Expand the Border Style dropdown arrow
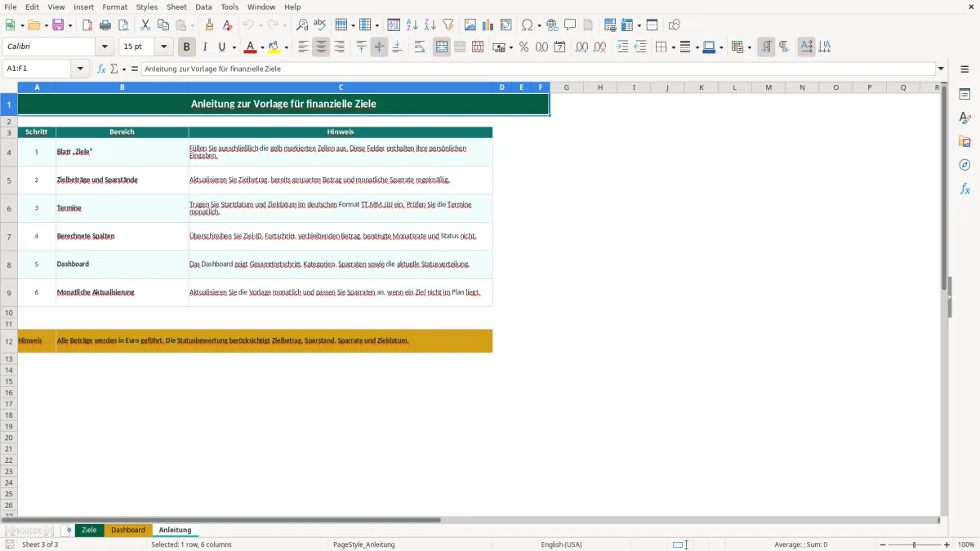 (x=696, y=47)
